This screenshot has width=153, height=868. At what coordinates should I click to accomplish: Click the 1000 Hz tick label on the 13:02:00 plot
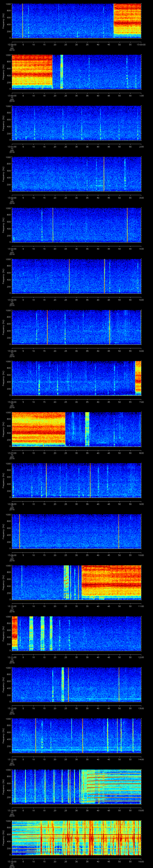point(8,157)
